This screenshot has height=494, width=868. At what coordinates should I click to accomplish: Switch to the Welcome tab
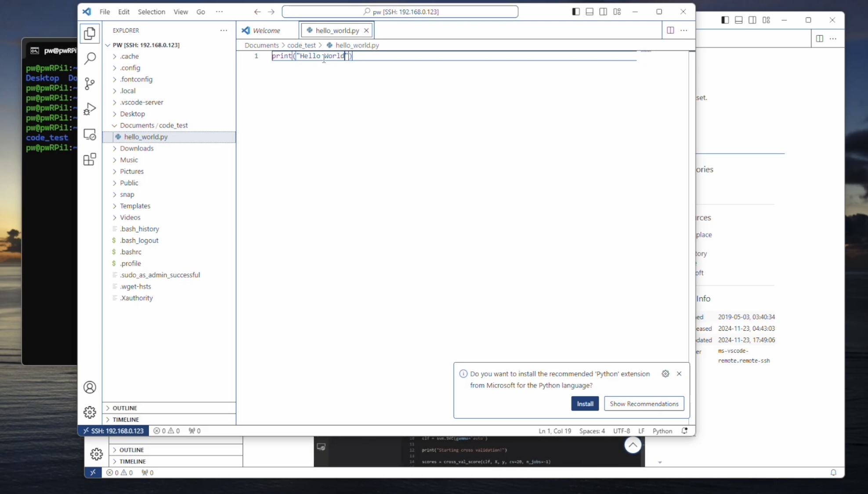tap(266, 30)
